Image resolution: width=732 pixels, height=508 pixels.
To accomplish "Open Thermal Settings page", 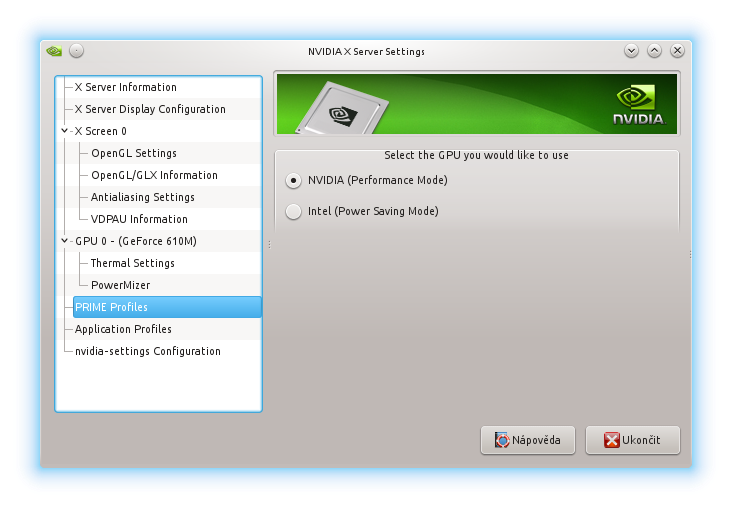I will point(133,263).
